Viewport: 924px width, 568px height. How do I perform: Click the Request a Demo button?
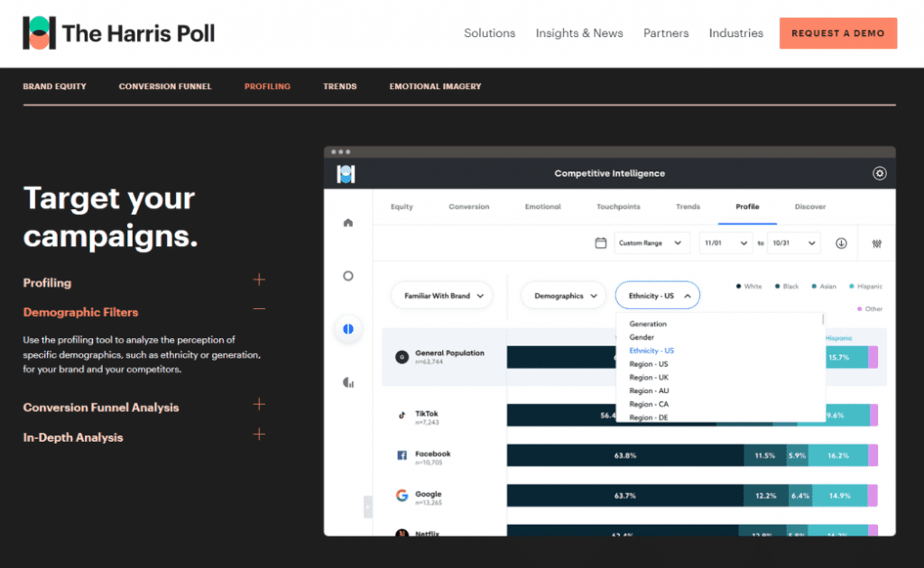[837, 32]
